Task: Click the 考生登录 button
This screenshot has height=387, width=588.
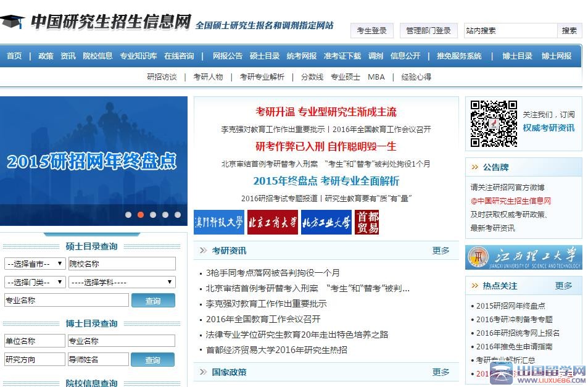Action: (x=372, y=30)
